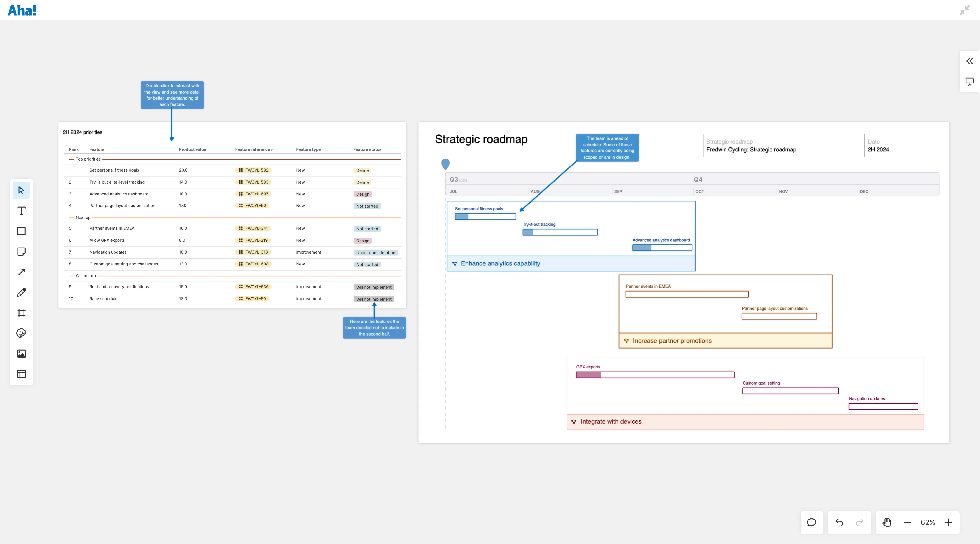
Task: Choose the rectangle Shape tool
Action: click(21, 231)
